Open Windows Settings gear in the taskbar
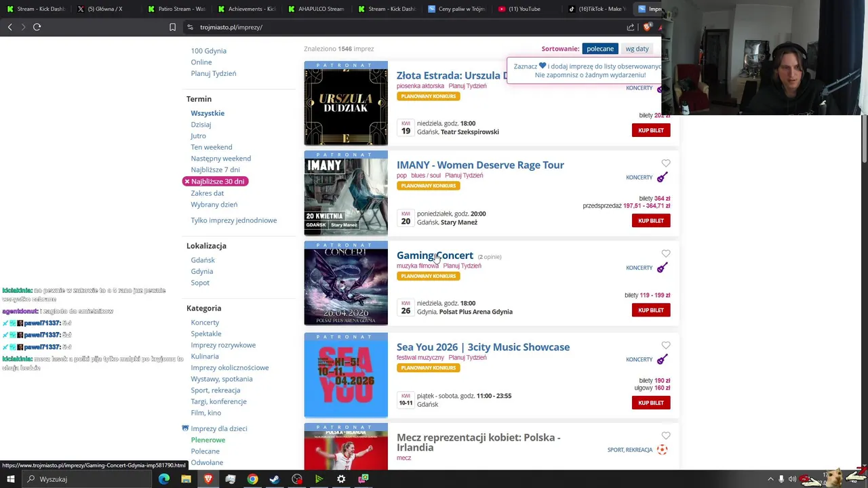868x488 pixels. click(x=341, y=479)
